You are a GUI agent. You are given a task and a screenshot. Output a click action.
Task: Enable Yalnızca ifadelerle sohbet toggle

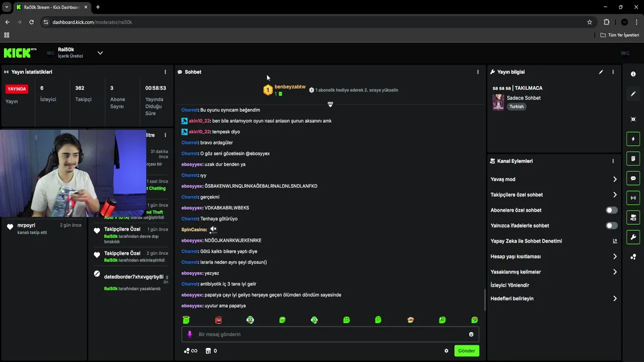pyautogui.click(x=611, y=226)
